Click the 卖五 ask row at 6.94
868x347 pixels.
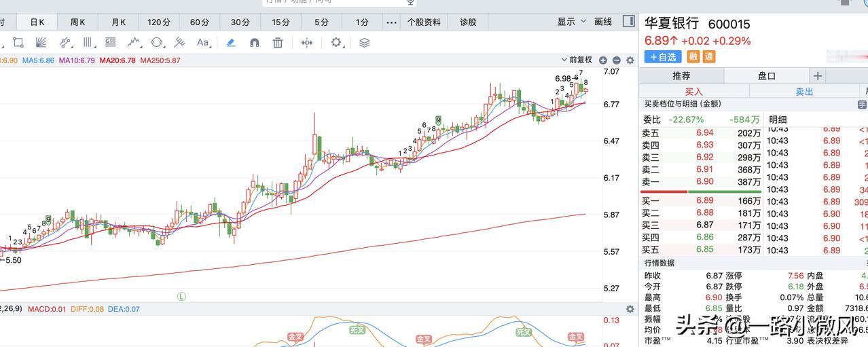[702, 133]
